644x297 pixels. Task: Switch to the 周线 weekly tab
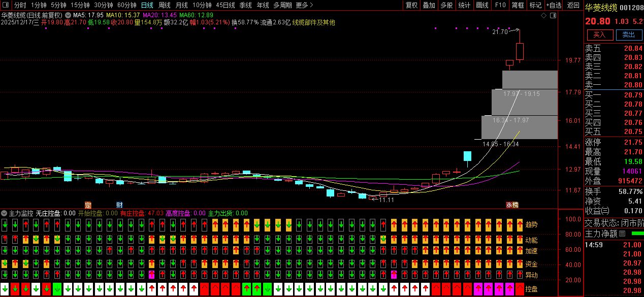pos(165,5)
